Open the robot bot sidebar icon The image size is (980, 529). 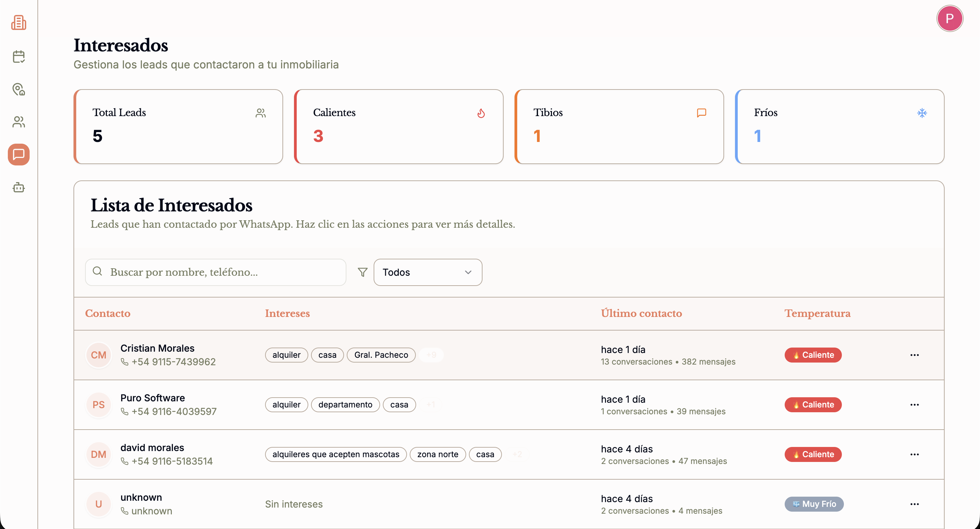coord(18,188)
